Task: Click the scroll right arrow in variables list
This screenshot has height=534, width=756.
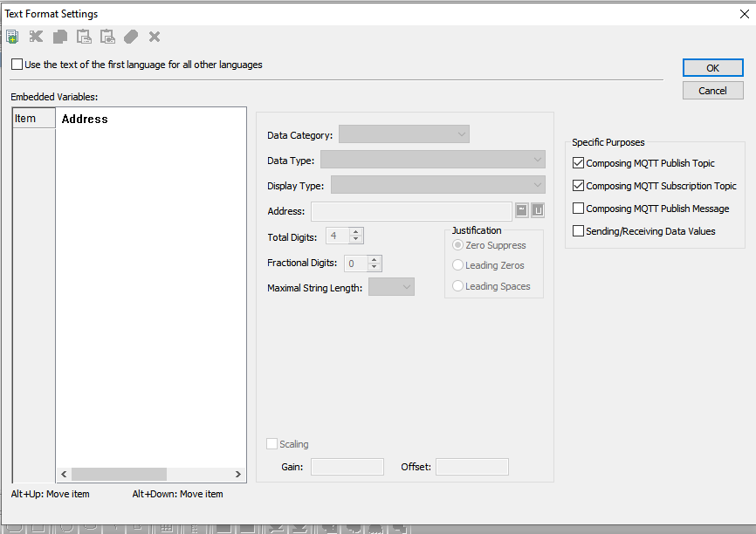Action: click(237, 475)
